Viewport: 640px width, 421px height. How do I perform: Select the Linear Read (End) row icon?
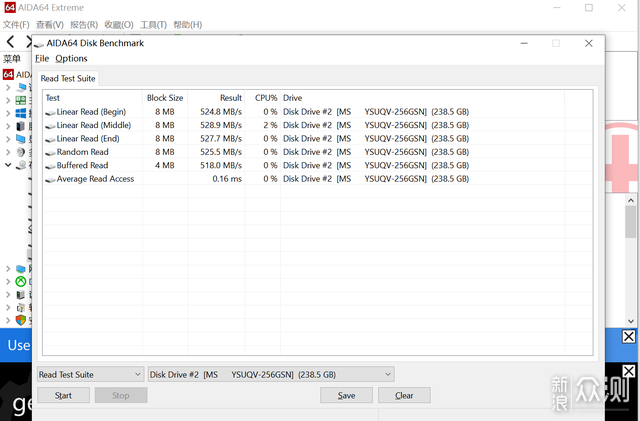(51, 139)
